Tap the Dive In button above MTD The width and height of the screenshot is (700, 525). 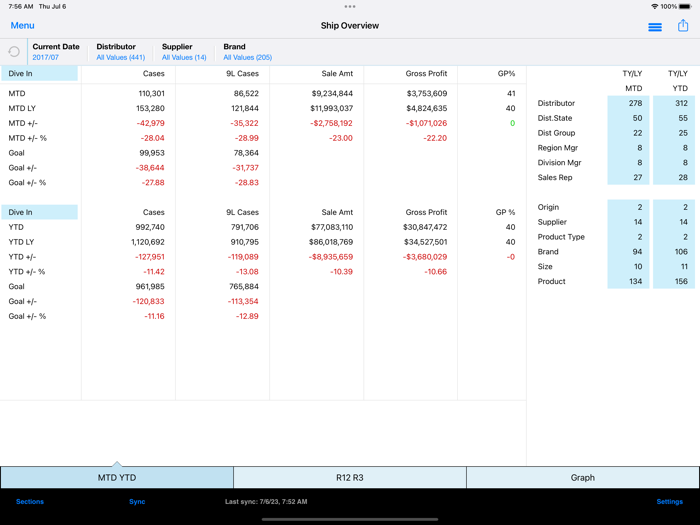(39, 74)
